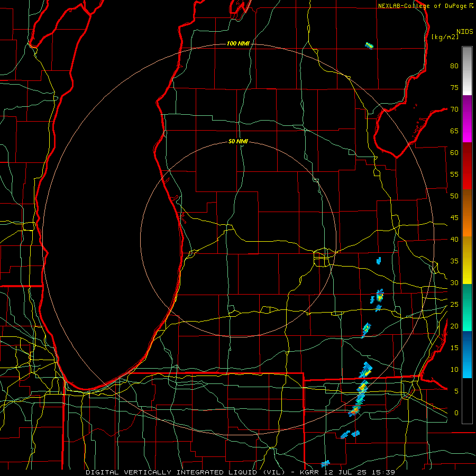Image resolution: width=476 pixels, height=476 pixels.
Task: Pick the green segment of the color bar
Action: click(467, 307)
